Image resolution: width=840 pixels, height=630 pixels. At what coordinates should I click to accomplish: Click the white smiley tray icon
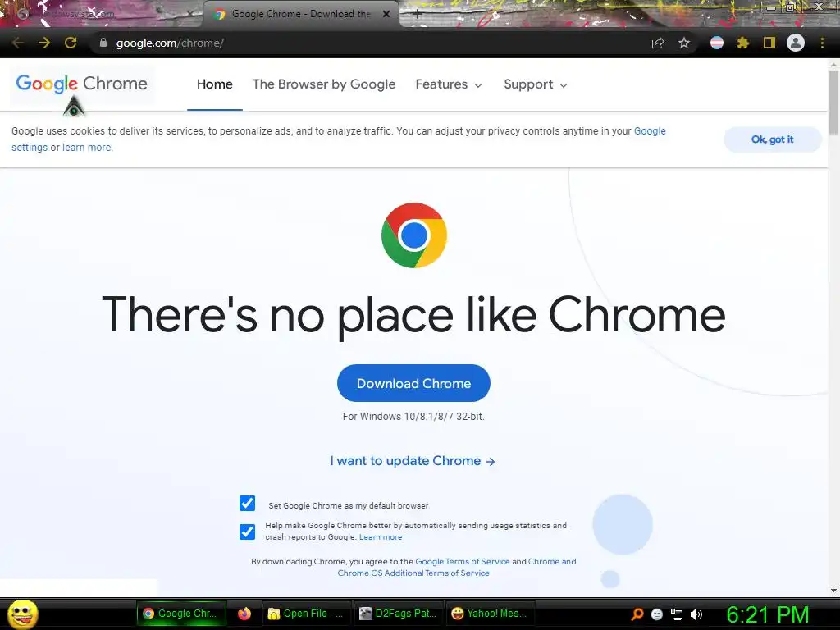pyautogui.click(x=657, y=614)
